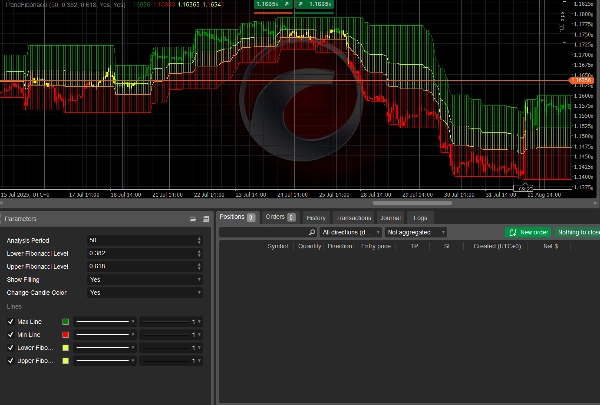
Task: Open the Upper Fibo line style dropdown
Action: click(105, 361)
